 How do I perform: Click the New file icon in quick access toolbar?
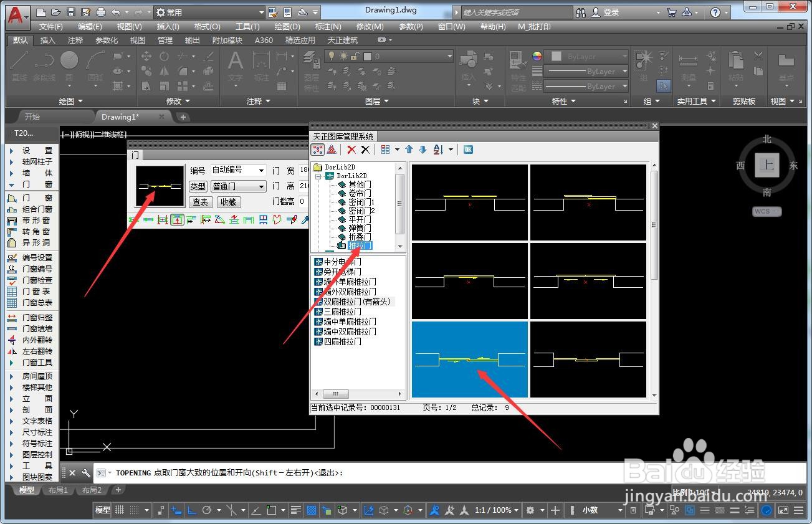pos(41,12)
